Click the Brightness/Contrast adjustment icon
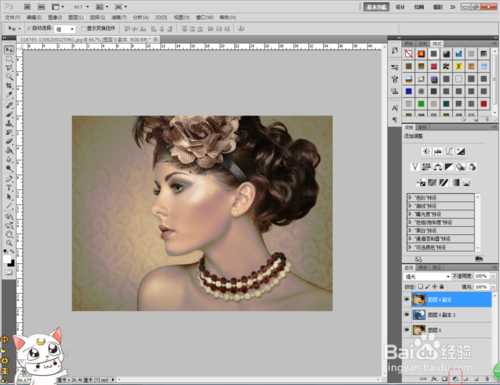 click(426, 152)
